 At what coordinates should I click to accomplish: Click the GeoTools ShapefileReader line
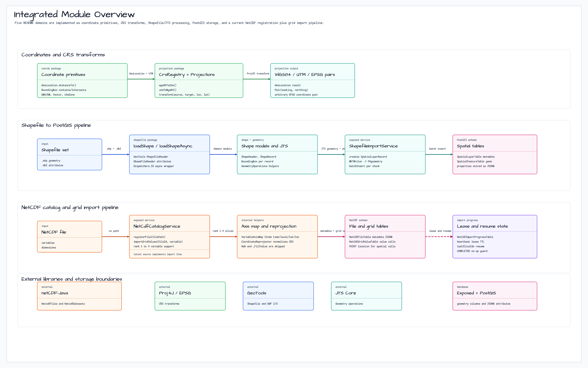pyautogui.click(x=151, y=157)
